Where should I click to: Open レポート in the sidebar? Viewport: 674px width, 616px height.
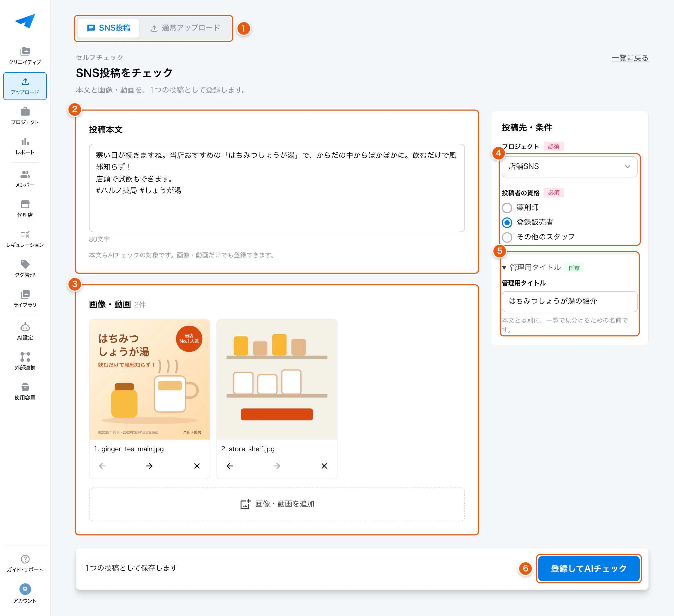click(25, 146)
